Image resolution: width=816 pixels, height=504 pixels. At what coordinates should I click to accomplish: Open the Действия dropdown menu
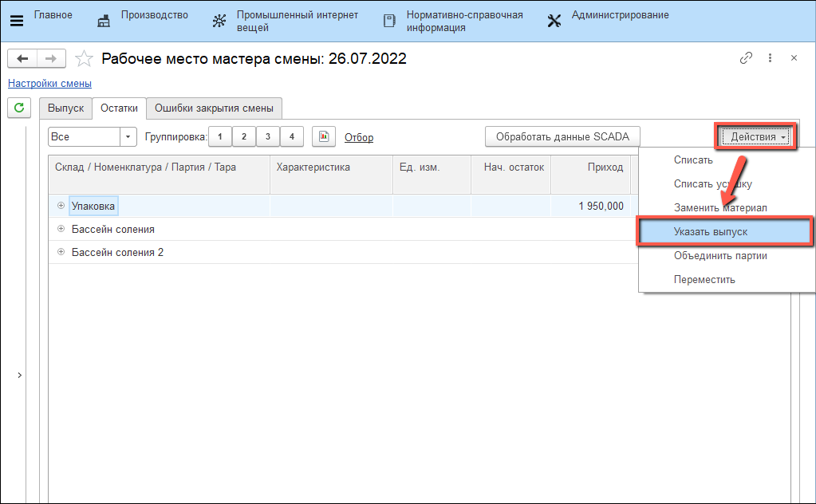754,137
